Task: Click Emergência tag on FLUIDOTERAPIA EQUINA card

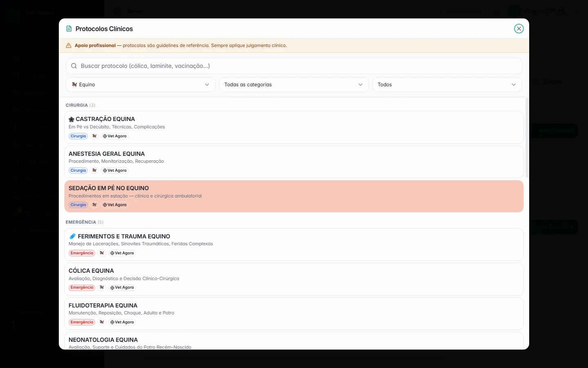Action: 82,322
